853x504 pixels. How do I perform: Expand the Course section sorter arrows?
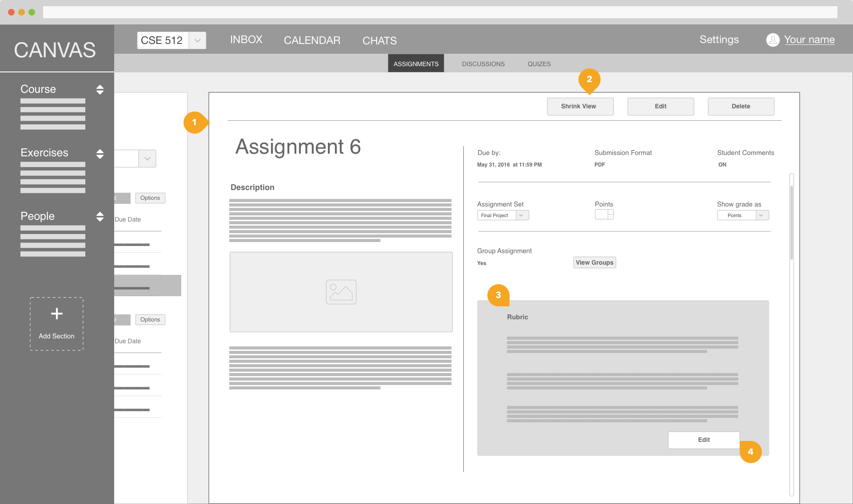(x=100, y=90)
